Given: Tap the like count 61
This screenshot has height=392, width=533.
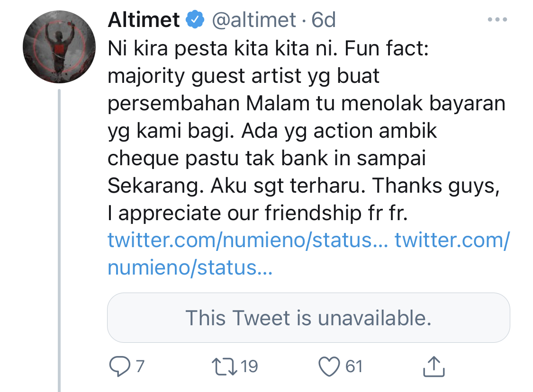Looking at the screenshot, I should click(353, 366).
